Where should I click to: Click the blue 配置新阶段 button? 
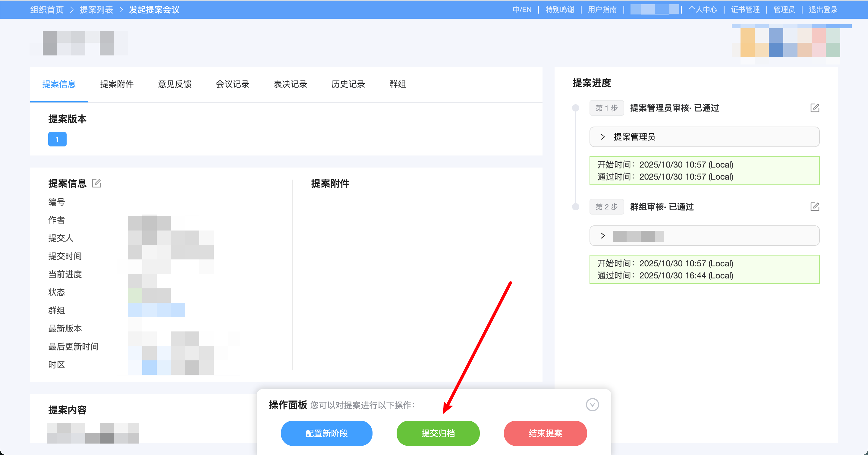pyautogui.click(x=326, y=433)
